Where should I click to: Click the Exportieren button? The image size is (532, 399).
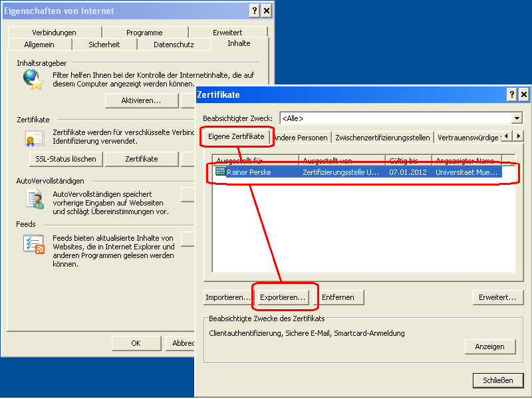(285, 297)
